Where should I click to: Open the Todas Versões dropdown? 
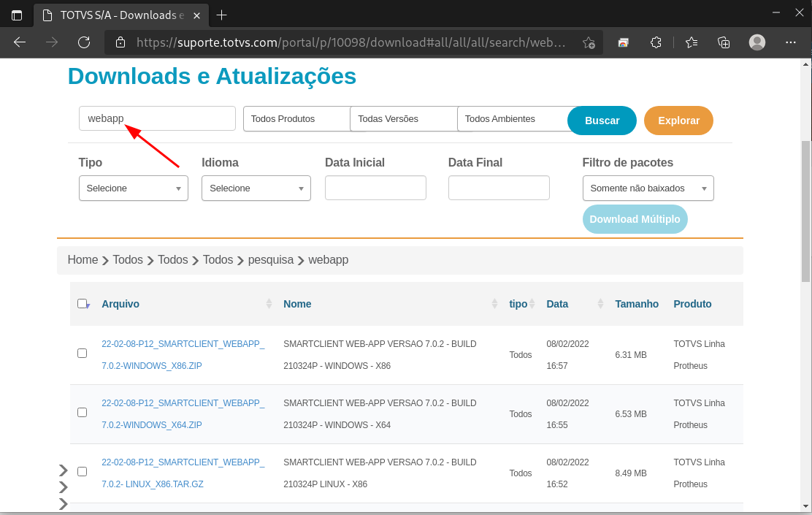404,118
